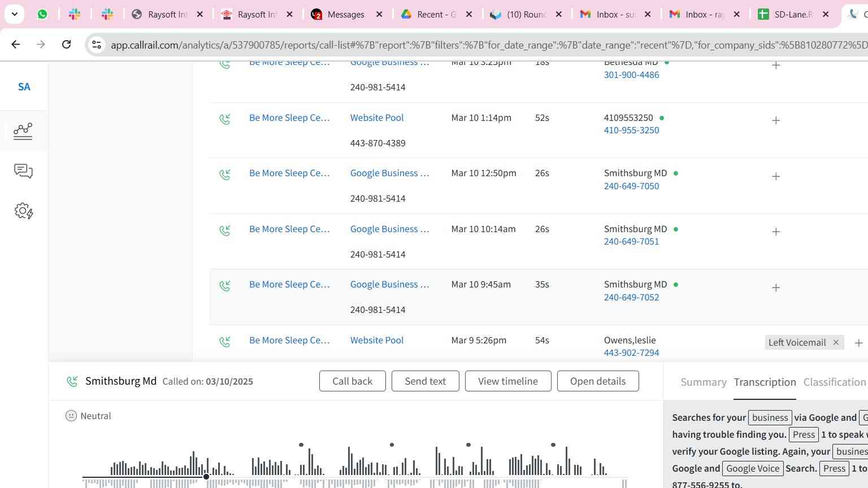868x488 pixels.
Task: Click first highlight marker dot above waveform
Action: tap(301, 445)
